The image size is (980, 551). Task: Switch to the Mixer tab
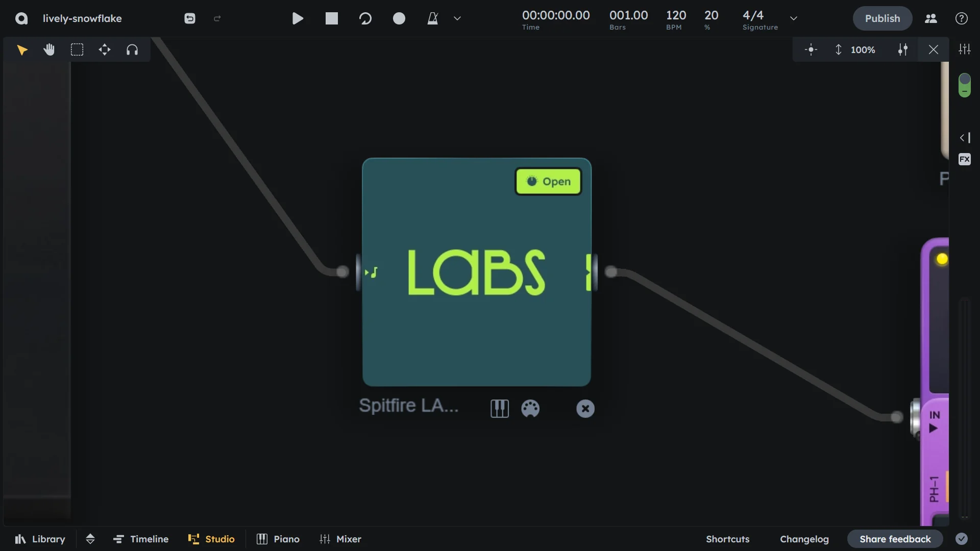coord(340,539)
